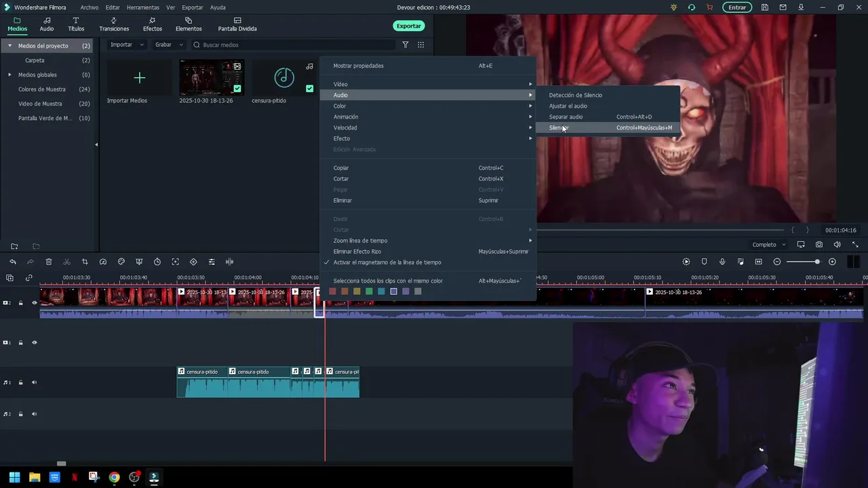Open the Importar dropdown

(x=127, y=45)
